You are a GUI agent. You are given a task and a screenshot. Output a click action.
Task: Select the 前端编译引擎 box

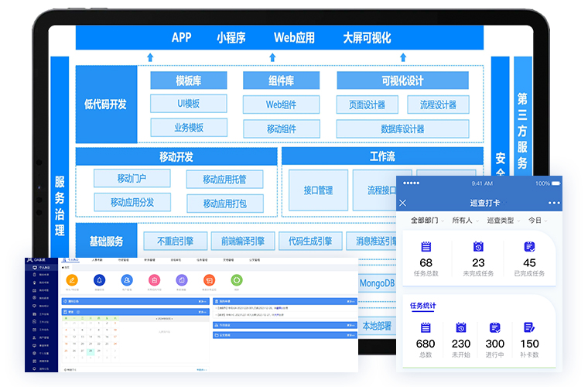click(243, 241)
